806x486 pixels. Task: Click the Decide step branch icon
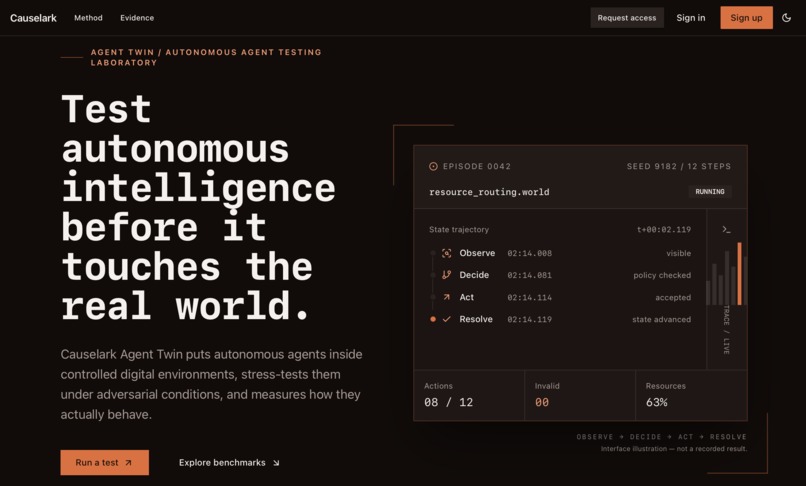coord(447,275)
